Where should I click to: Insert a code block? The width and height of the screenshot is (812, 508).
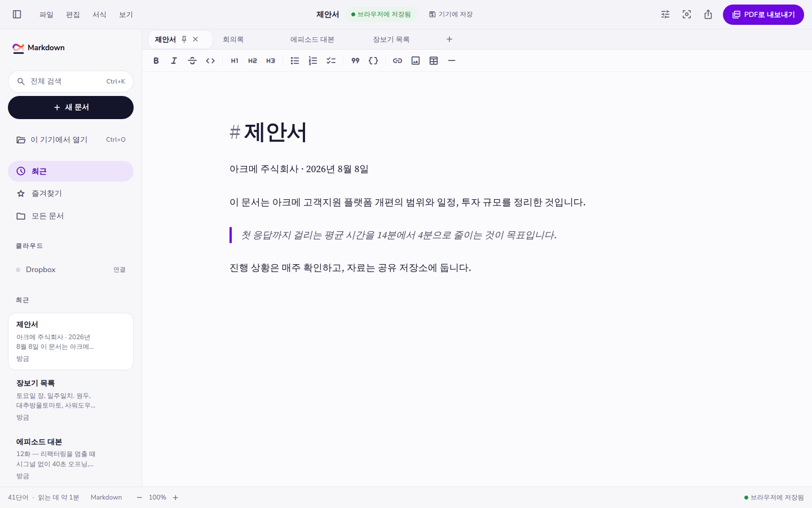tap(373, 60)
